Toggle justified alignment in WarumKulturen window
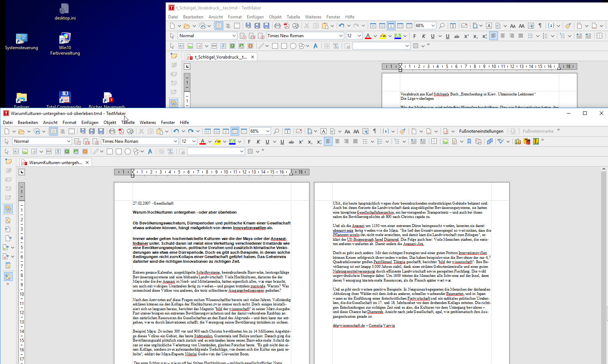608x364 pixels. click(x=355, y=141)
